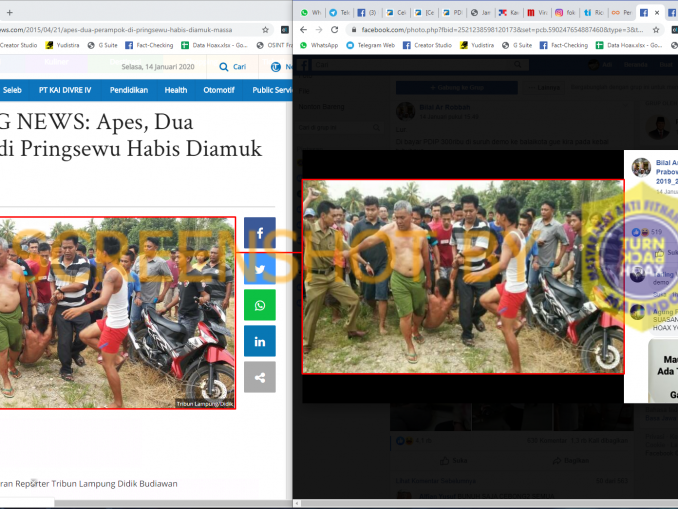Share article via Facebook icon
Screen dimensions: 678x509
click(x=259, y=233)
